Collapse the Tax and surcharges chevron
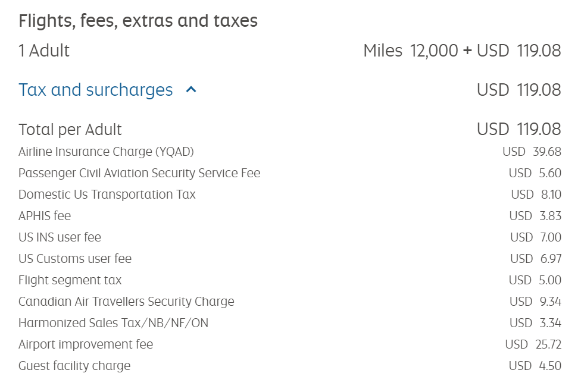Image resolution: width=581 pixels, height=392 pixels. (x=191, y=90)
